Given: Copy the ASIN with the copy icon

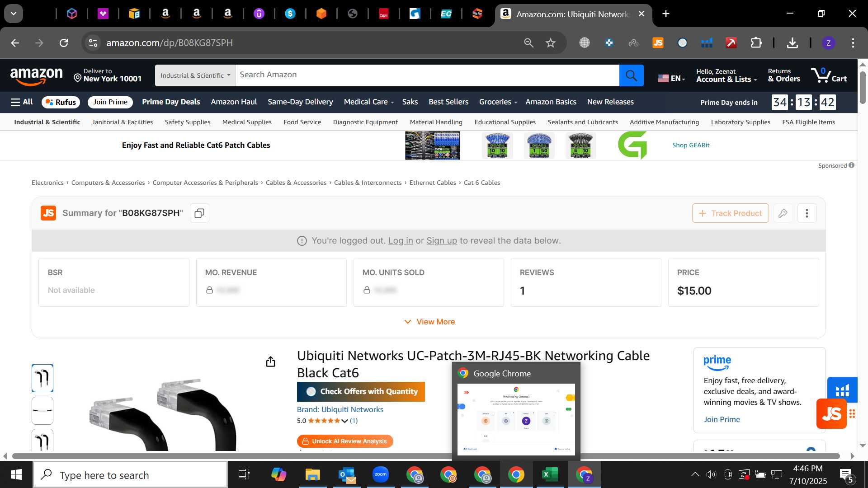Looking at the screenshot, I should pyautogui.click(x=199, y=213).
